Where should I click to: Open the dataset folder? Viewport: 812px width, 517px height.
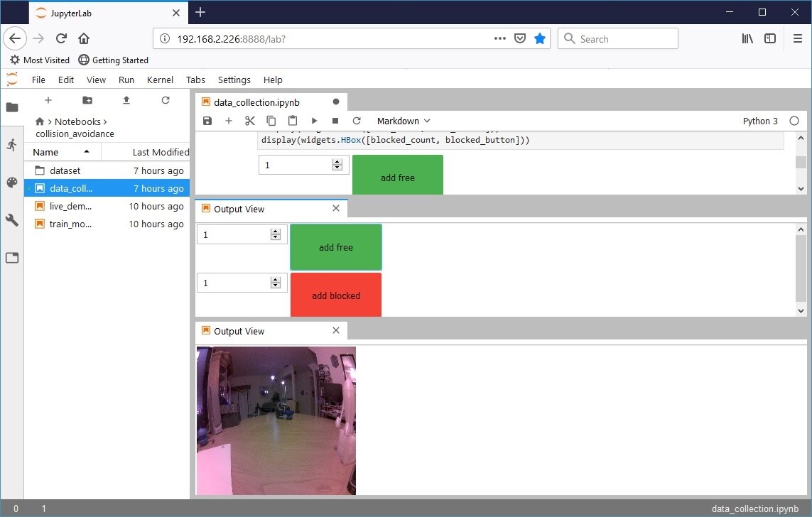coord(65,170)
